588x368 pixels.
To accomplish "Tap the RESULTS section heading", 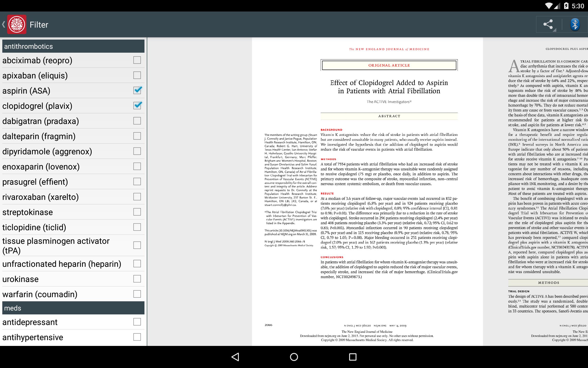I will click(327, 193).
